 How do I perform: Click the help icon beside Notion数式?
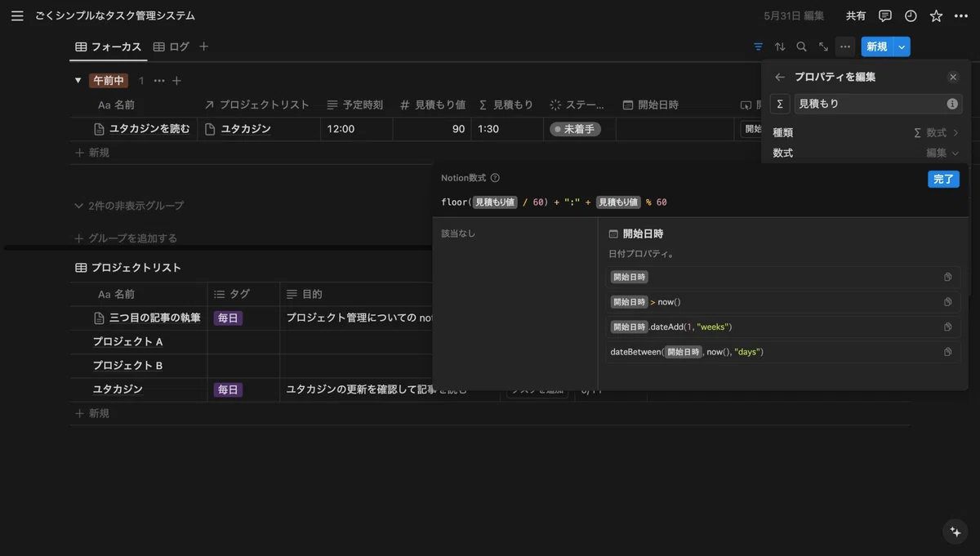(x=495, y=178)
